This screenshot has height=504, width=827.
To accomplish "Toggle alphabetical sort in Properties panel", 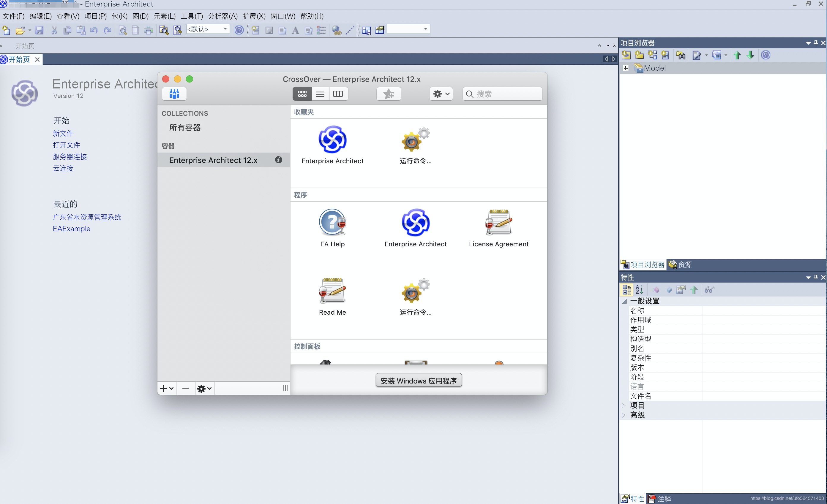I will click(x=639, y=290).
